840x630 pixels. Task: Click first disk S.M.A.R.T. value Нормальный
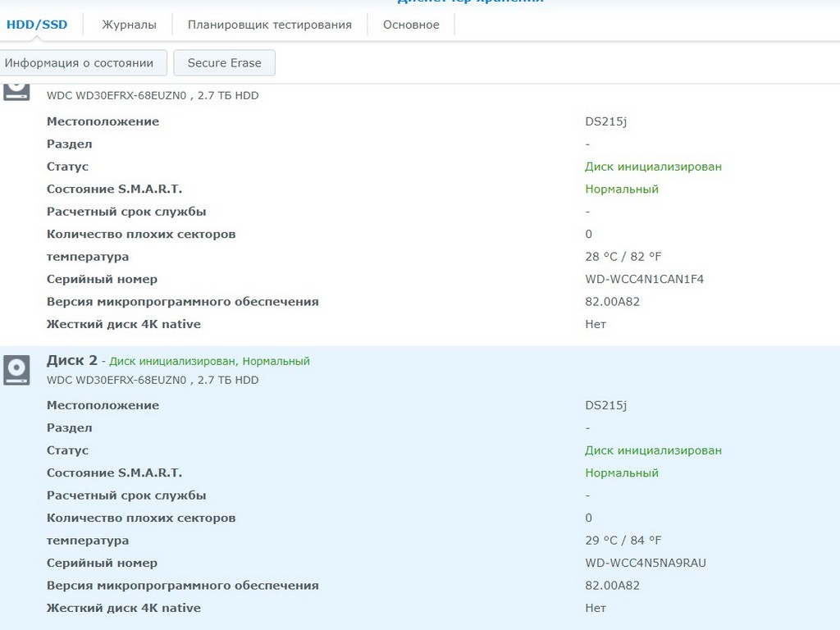(621, 189)
